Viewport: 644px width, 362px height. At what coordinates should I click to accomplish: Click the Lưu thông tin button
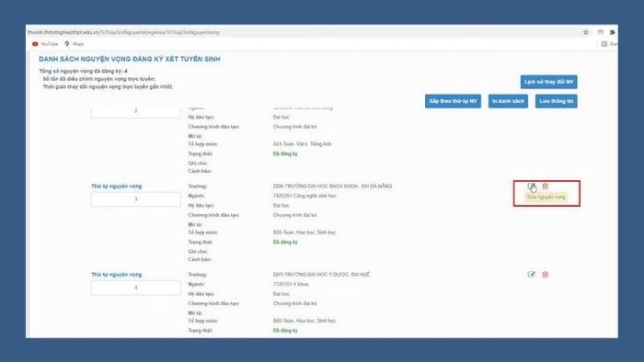(x=556, y=101)
